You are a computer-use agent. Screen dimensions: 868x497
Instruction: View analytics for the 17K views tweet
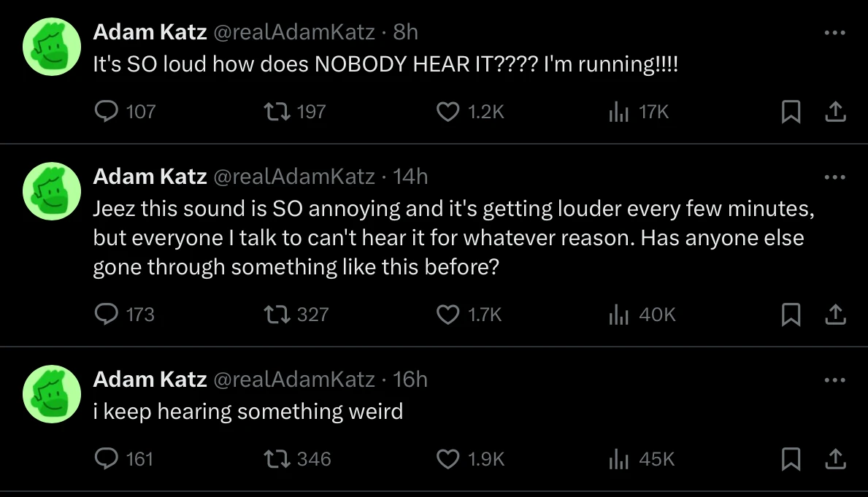pos(619,112)
